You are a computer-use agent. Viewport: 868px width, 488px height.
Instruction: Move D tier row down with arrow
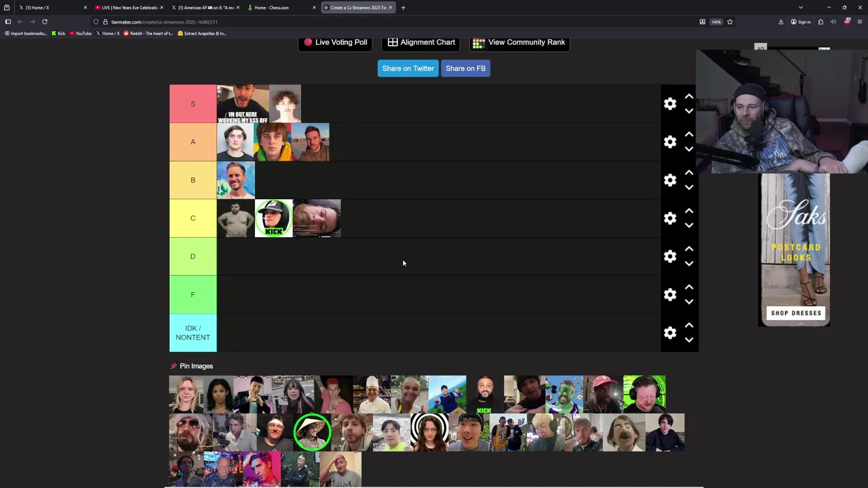coord(689,264)
